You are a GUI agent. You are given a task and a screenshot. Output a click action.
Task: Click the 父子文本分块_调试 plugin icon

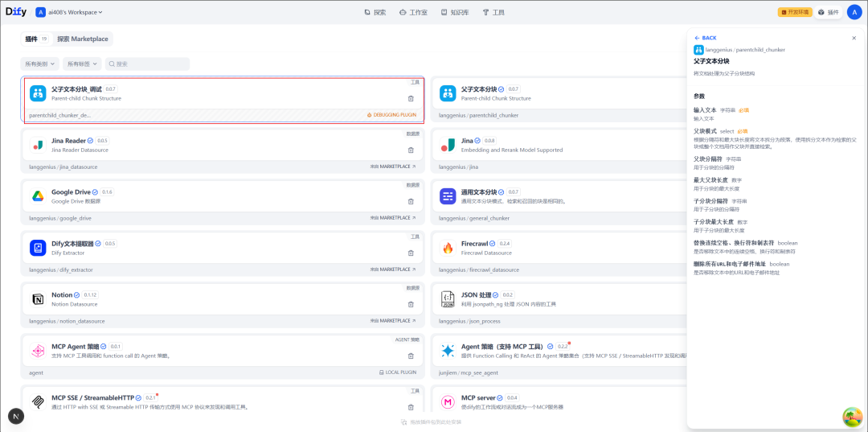[38, 93]
